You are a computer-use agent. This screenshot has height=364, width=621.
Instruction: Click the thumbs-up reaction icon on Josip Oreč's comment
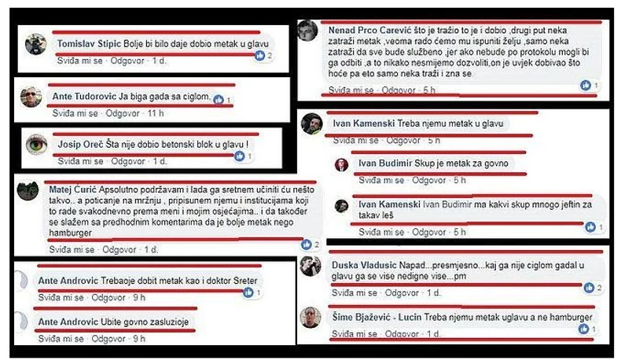pos(240,156)
